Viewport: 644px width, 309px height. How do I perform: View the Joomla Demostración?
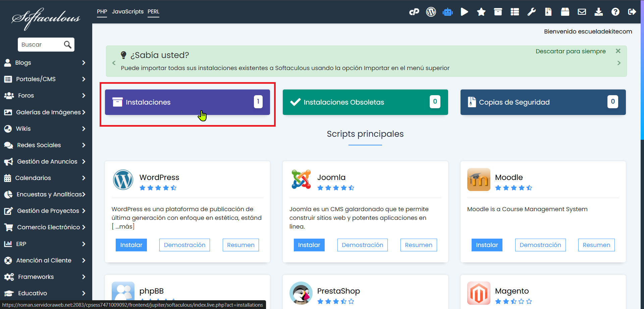pos(362,245)
